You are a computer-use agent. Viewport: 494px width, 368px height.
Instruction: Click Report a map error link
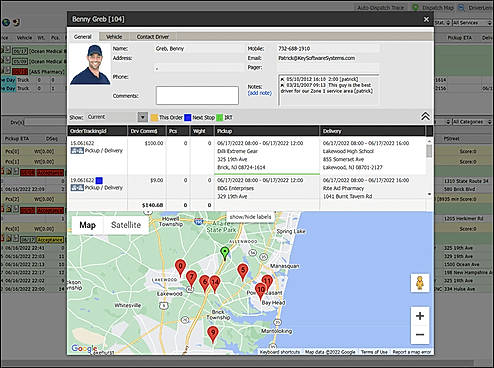coord(412,352)
